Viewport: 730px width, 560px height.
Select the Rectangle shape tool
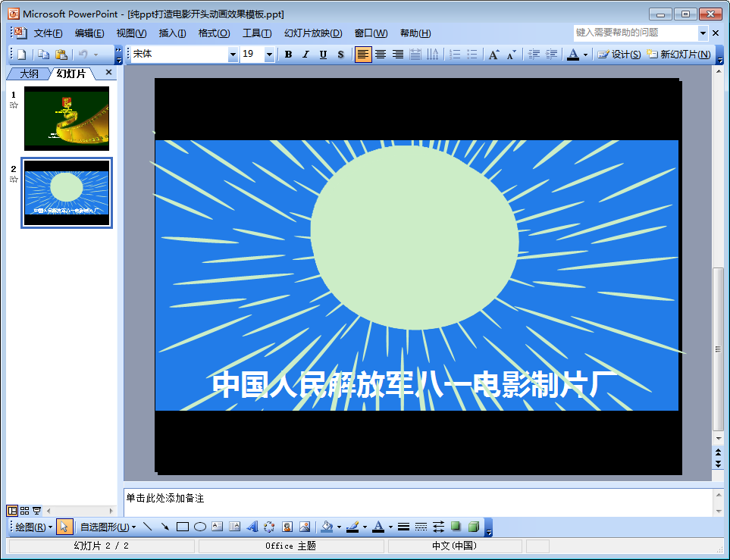click(x=183, y=527)
